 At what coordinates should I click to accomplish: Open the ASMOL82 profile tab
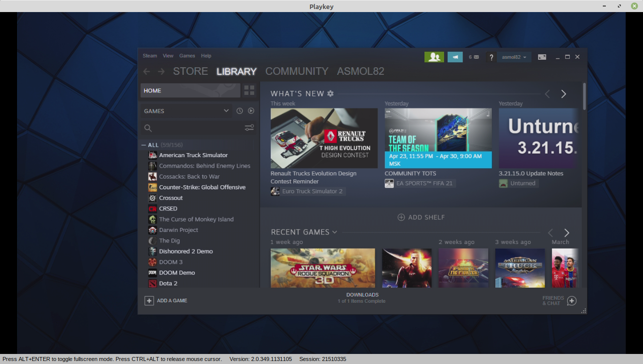[361, 71]
